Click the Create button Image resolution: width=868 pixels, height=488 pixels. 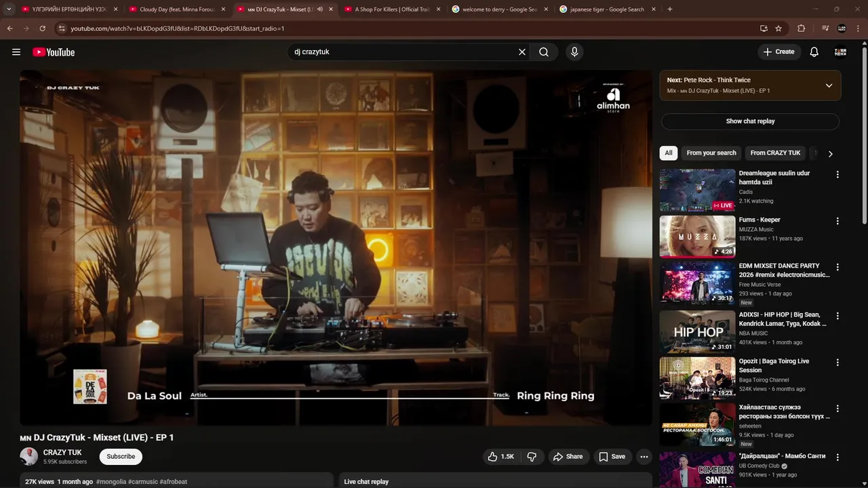click(779, 52)
